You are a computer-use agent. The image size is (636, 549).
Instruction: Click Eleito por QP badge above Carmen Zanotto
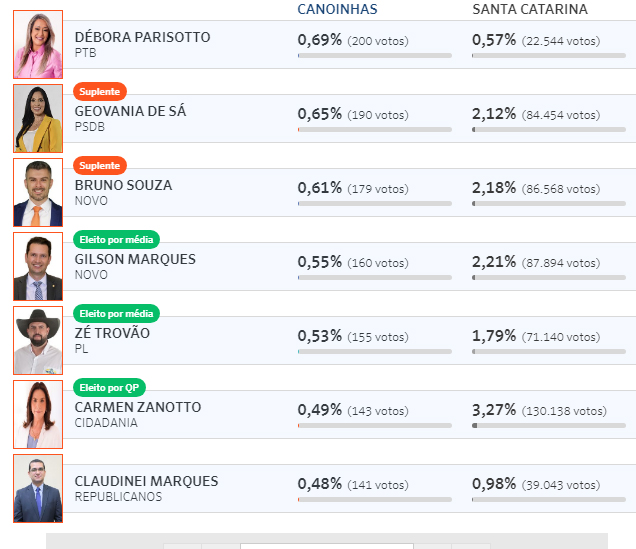click(109, 388)
